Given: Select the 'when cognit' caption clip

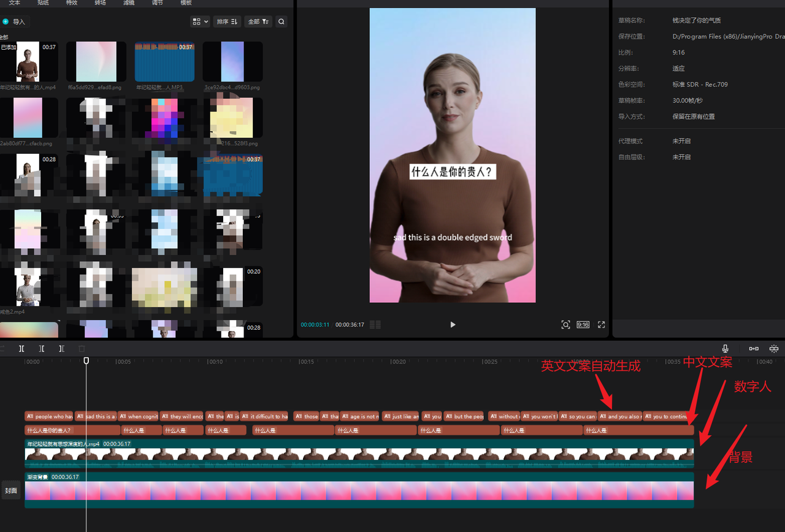Looking at the screenshot, I should click(x=138, y=416).
